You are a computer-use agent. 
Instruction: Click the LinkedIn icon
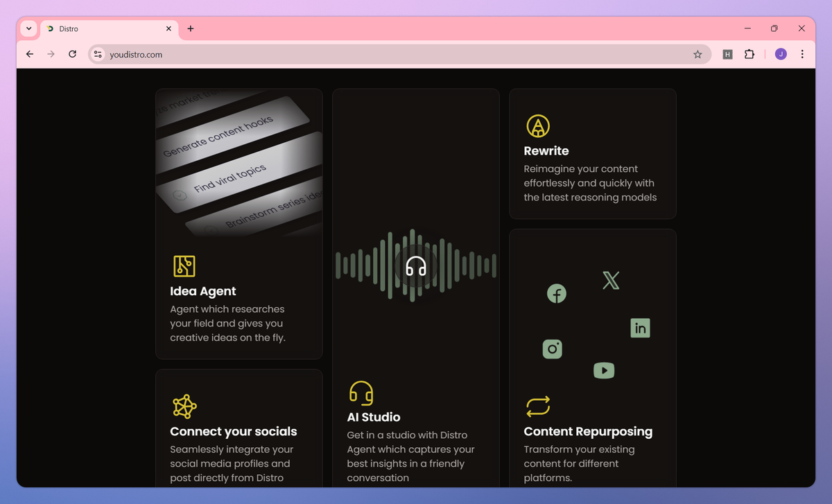pyautogui.click(x=640, y=328)
